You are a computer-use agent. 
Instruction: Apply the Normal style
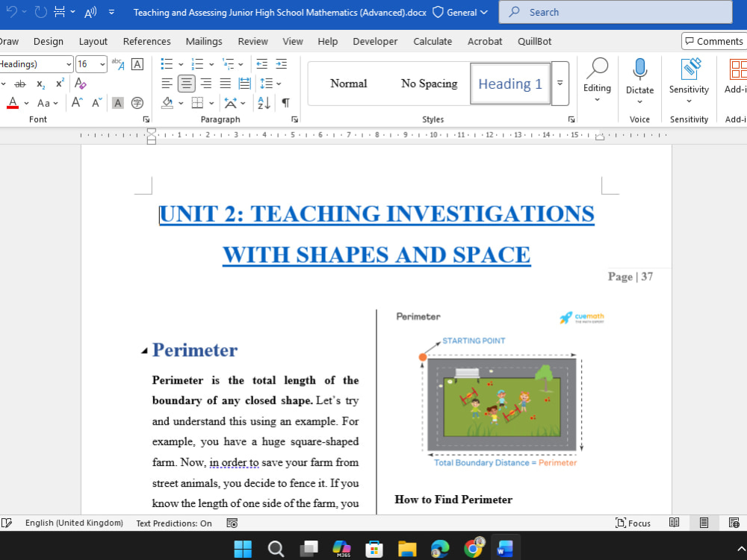pos(349,84)
